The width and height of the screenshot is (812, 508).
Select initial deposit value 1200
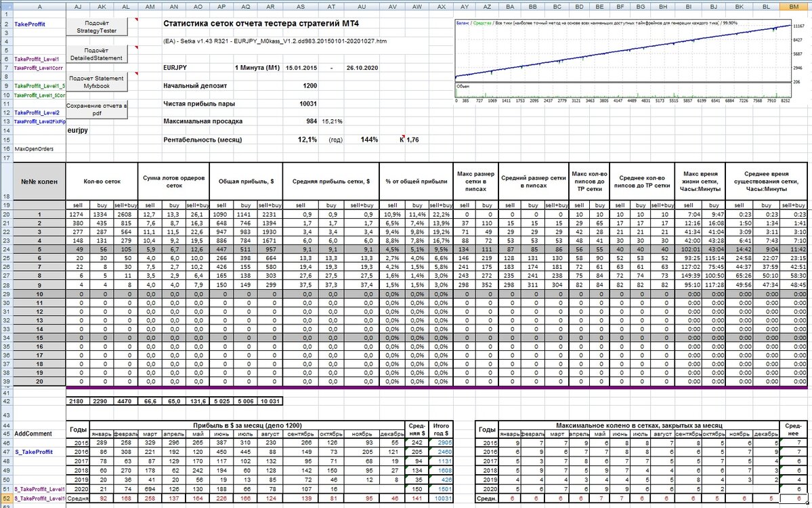309,86
